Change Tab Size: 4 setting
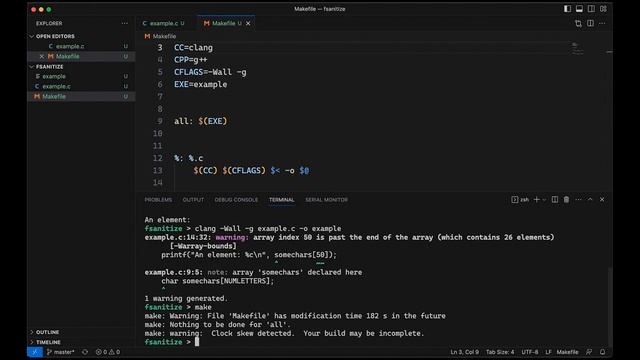Image resolution: width=640 pixels, height=360 pixels. (500, 352)
